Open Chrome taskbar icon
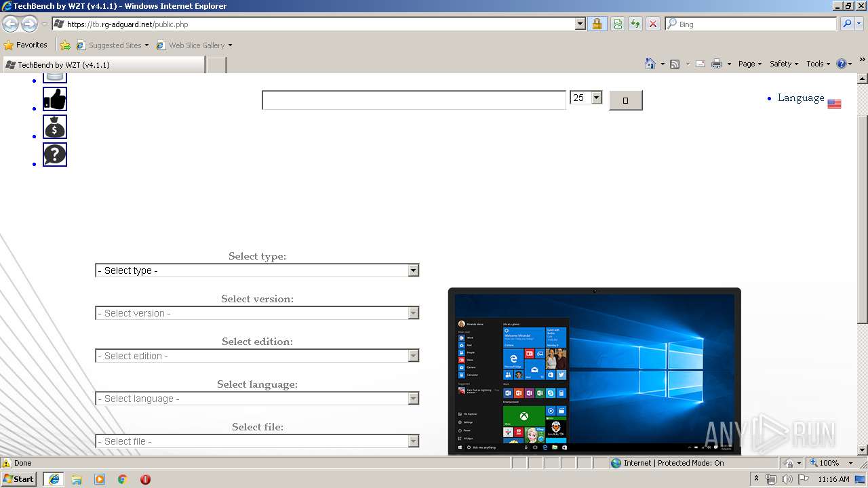 tap(123, 479)
